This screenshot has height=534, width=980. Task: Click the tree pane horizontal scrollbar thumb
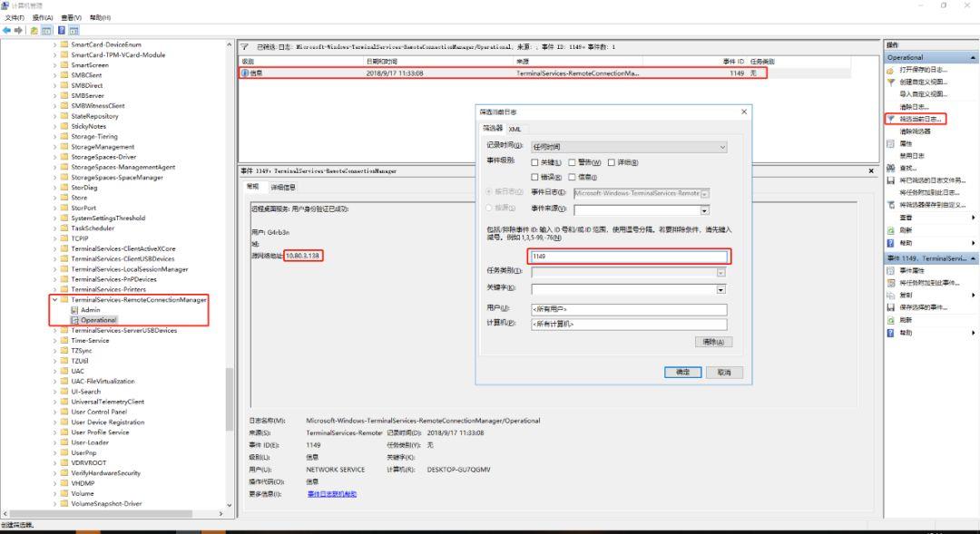tap(103, 514)
